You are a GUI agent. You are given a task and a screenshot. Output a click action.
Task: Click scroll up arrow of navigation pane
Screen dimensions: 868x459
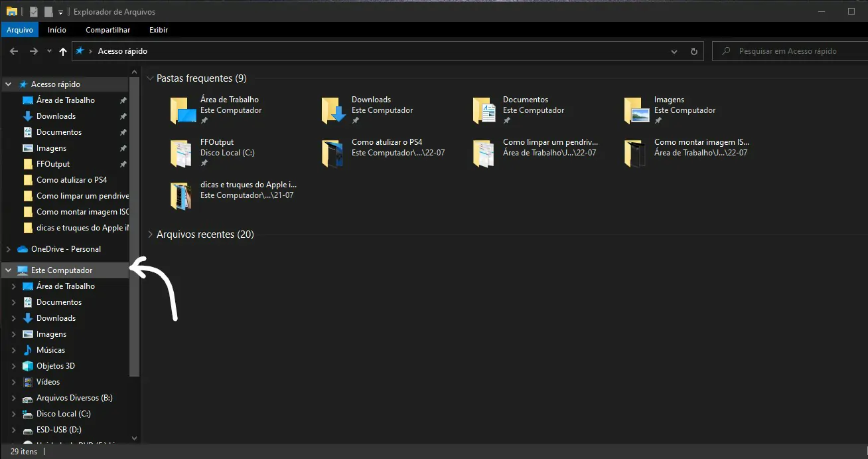coord(135,71)
